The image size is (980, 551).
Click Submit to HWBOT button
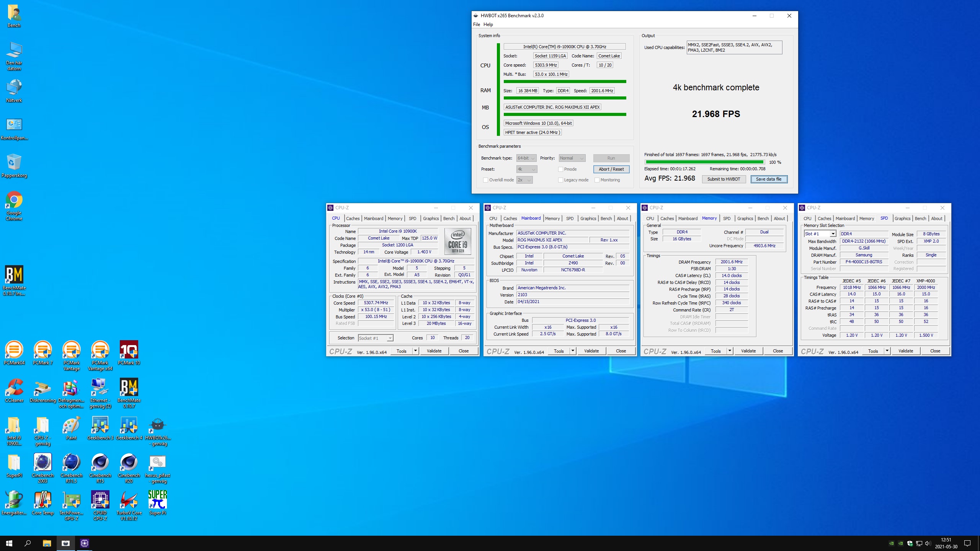pos(724,179)
